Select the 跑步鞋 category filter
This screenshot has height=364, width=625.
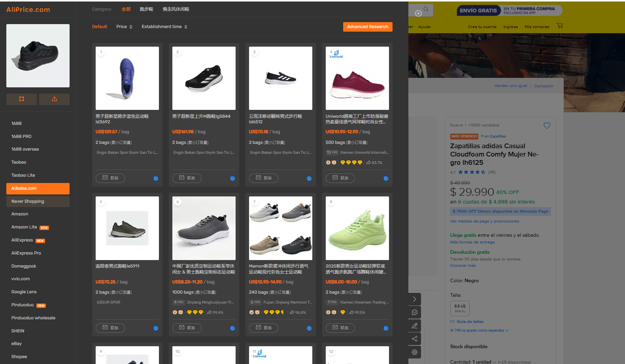tap(146, 9)
